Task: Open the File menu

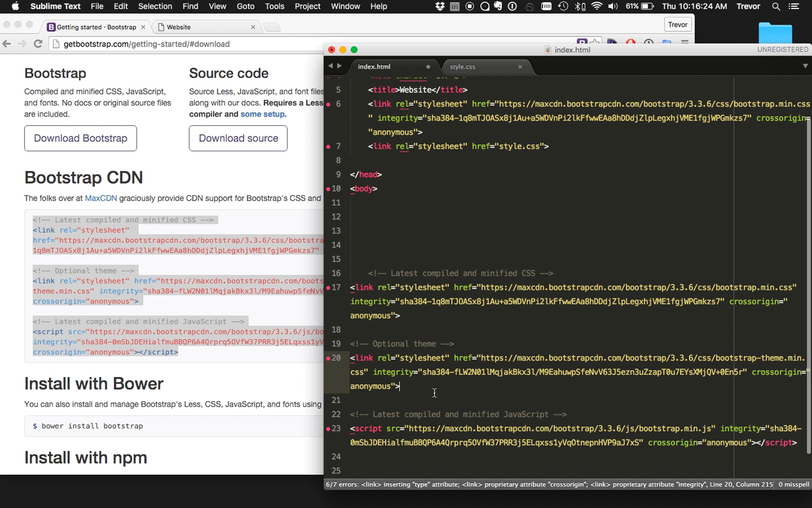Action: (x=97, y=6)
